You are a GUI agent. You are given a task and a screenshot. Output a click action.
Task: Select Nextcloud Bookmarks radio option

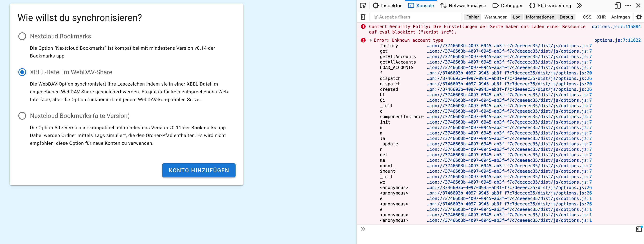[x=22, y=36]
